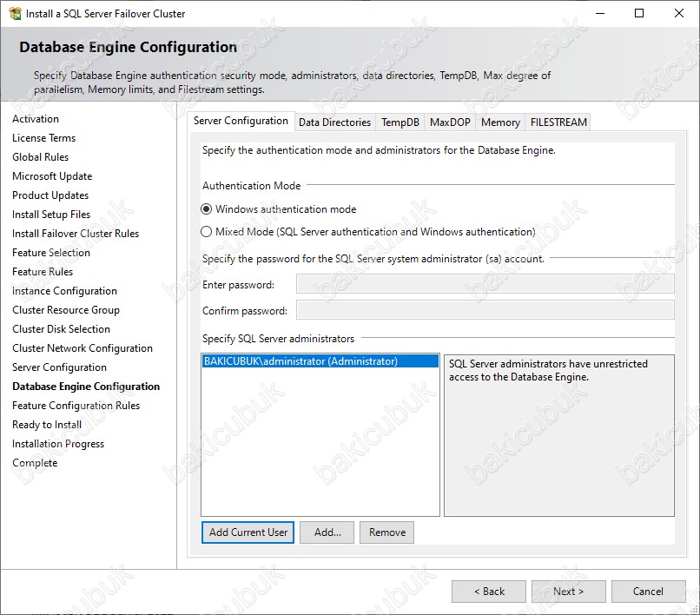
Task: Click the Feature Selection step
Action: pyautogui.click(x=51, y=253)
